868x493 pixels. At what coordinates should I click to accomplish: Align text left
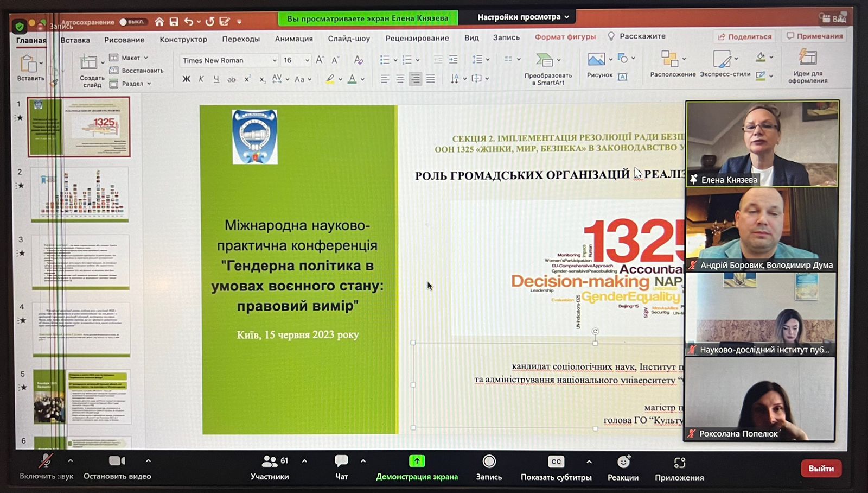tap(385, 79)
